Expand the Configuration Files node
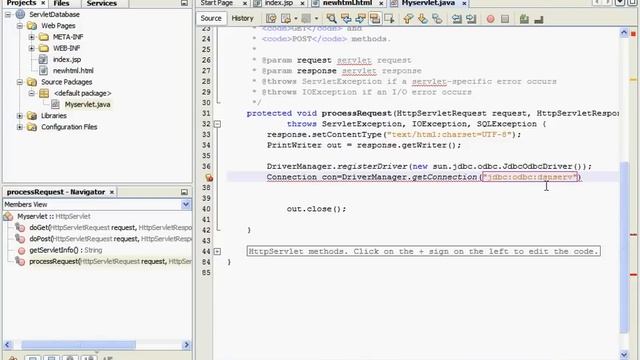 pos(20,127)
